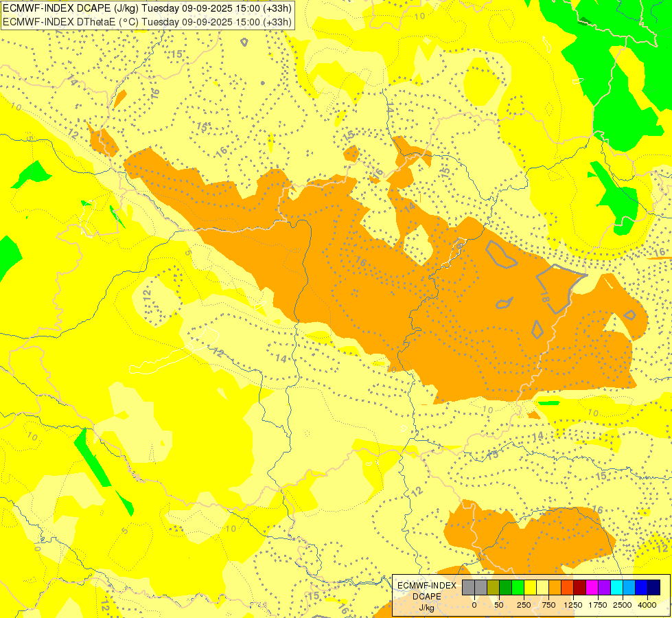Click the legend value 2500
The image size is (672, 618).
[623, 605]
